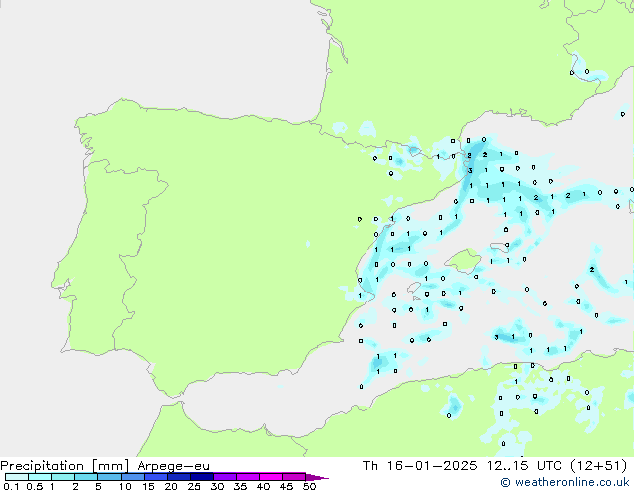Click the '25' scale label

point(194,486)
